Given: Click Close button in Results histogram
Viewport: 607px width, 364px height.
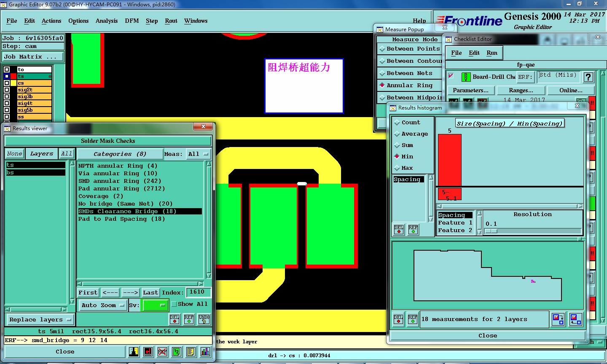Looking at the screenshot, I should pyautogui.click(x=488, y=336).
